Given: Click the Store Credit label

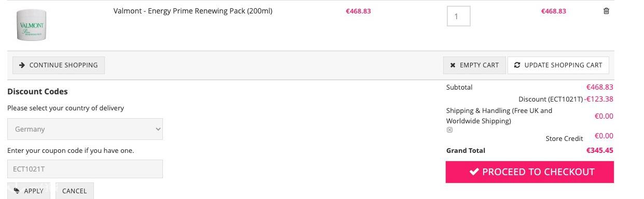Looking at the screenshot, I should pyautogui.click(x=565, y=138).
